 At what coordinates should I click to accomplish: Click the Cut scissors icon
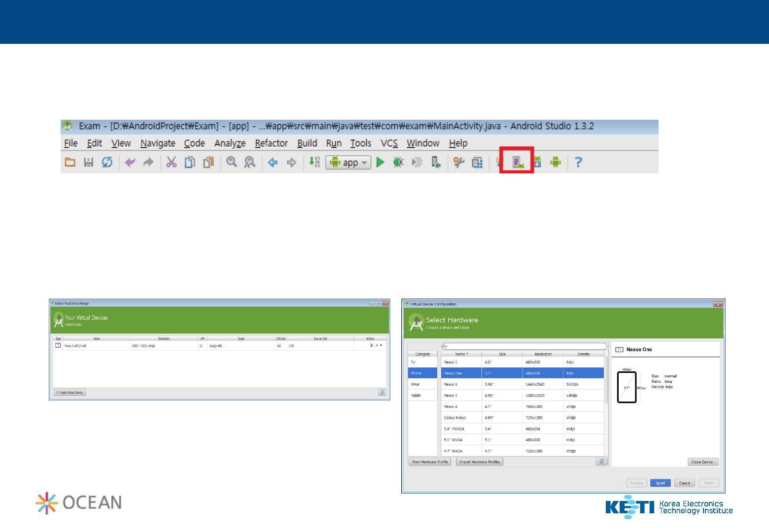171,162
